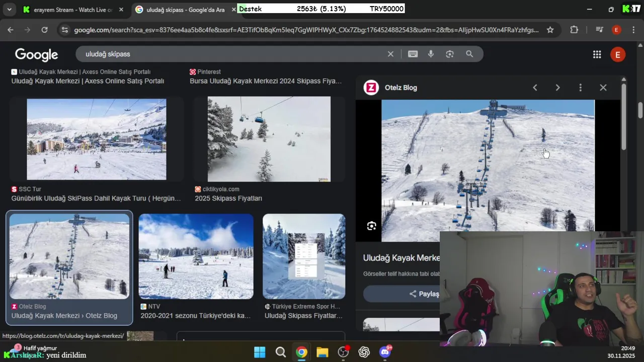
Task: Switch to OBS Studio in the taskbar
Action: pos(344,352)
